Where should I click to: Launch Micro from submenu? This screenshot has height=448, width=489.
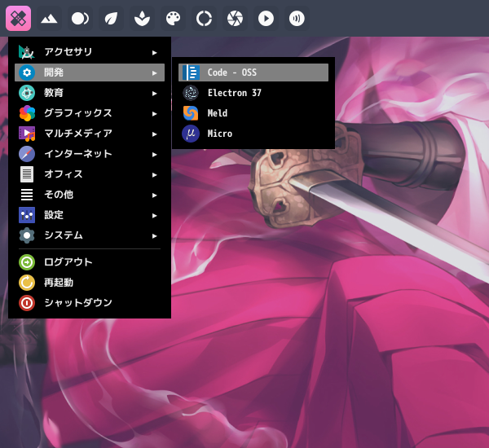pyautogui.click(x=253, y=134)
